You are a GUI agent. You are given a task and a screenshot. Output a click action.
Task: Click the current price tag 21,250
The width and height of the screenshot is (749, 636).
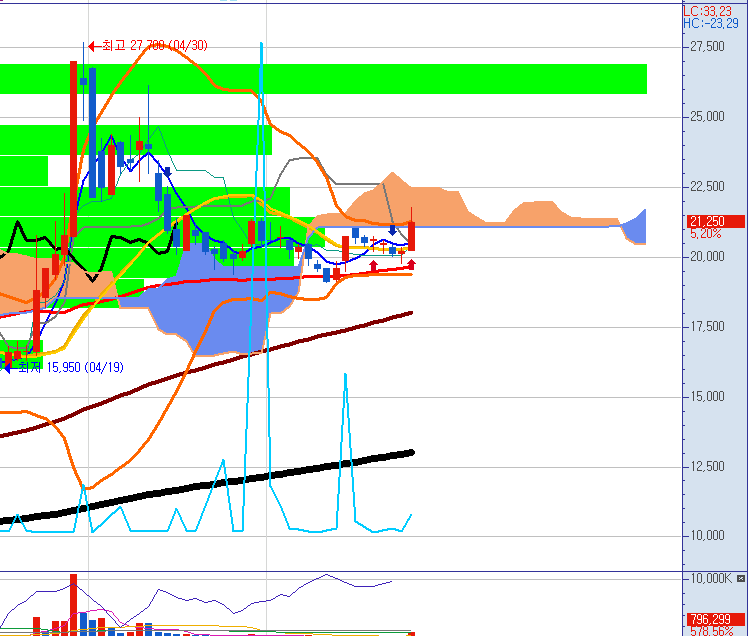[715, 221]
